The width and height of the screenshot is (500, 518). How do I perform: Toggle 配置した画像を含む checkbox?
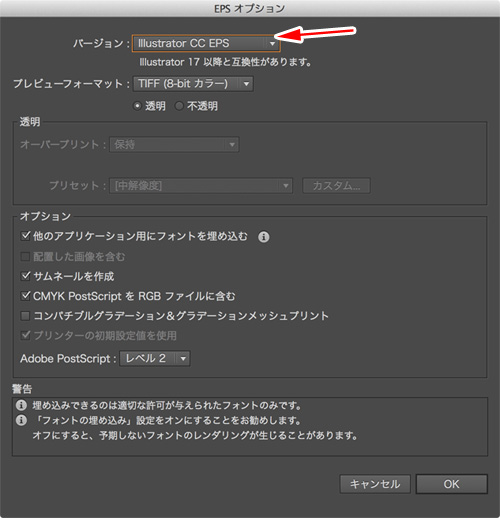coord(25,256)
